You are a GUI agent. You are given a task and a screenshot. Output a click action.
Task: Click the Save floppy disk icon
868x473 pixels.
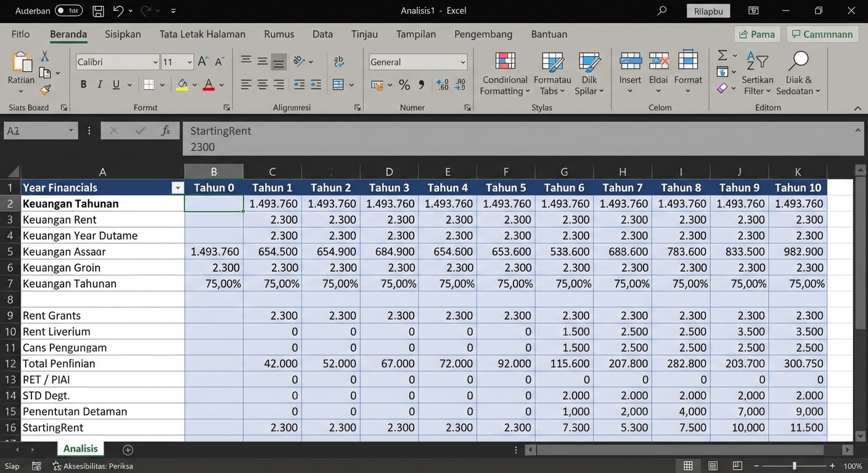(x=98, y=11)
